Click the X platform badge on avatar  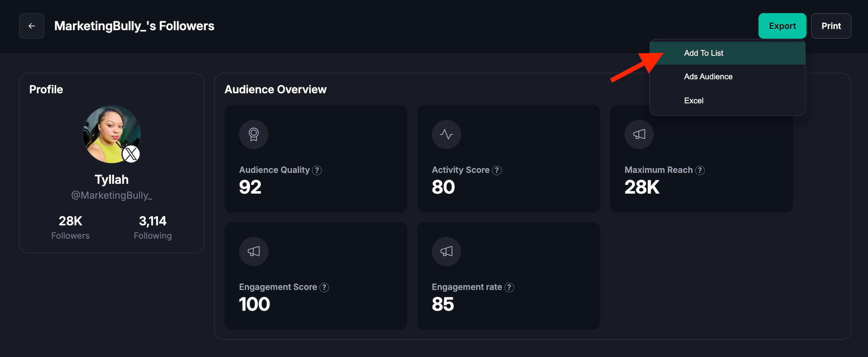(131, 154)
